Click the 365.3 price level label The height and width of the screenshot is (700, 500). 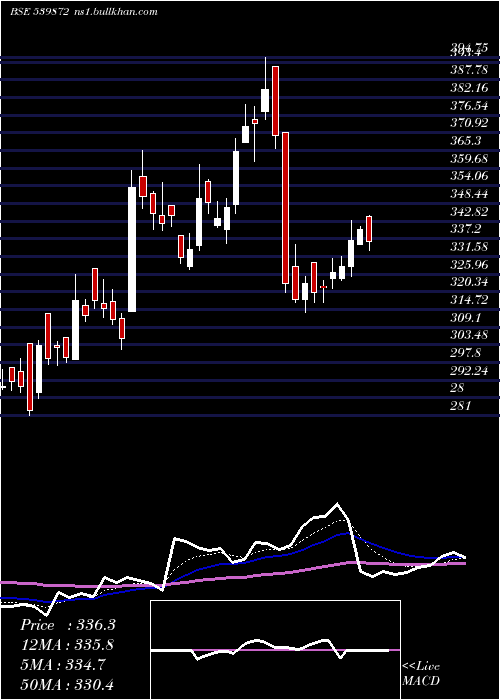(x=466, y=141)
